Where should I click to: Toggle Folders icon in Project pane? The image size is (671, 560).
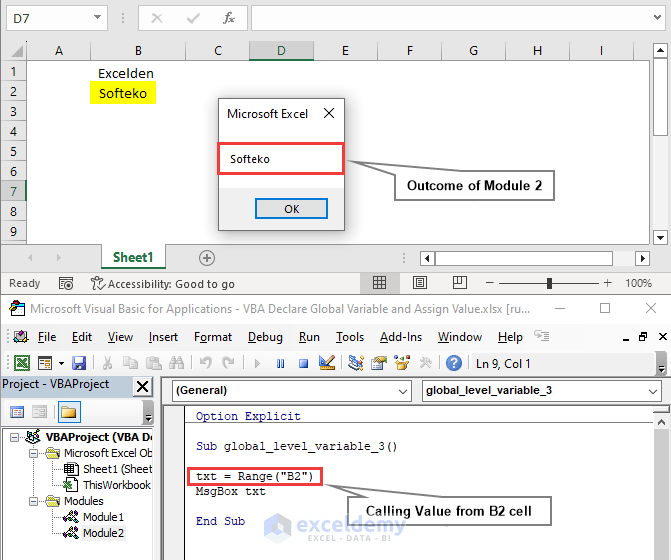click(x=68, y=412)
